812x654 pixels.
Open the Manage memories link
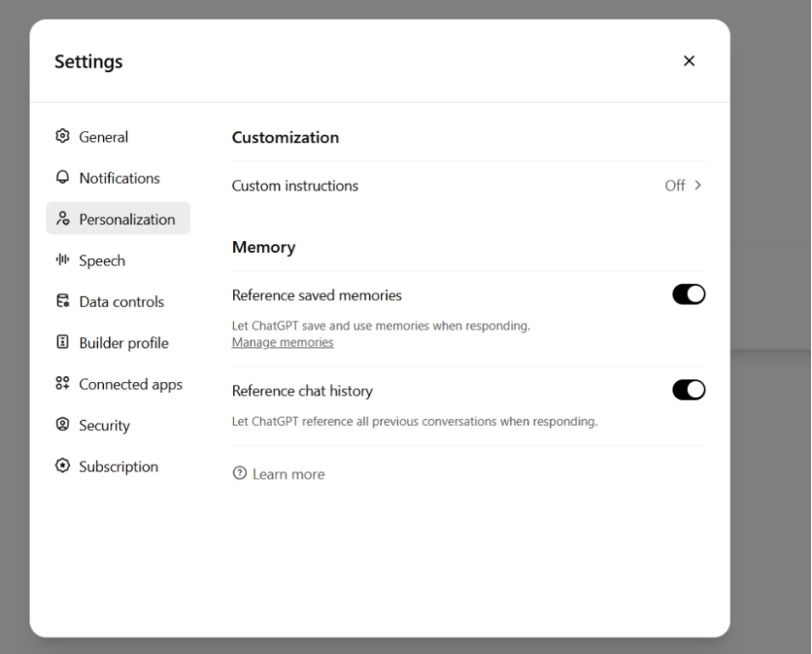(x=283, y=342)
